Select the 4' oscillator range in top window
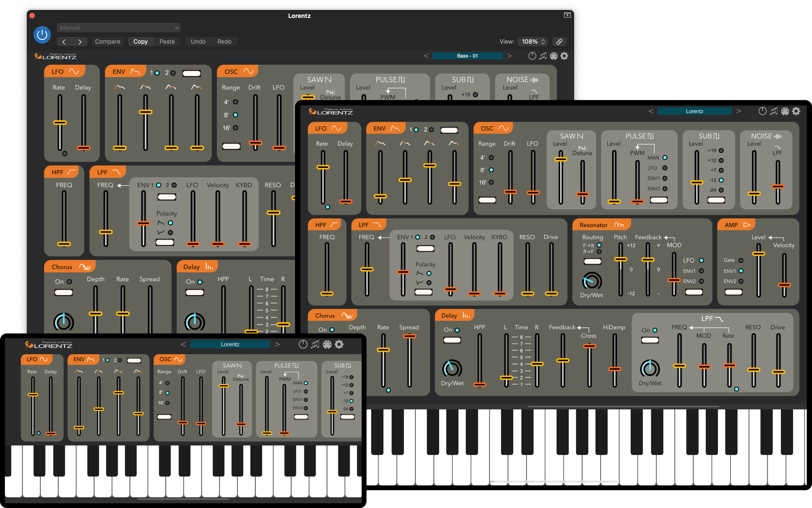812x508 pixels. tap(235, 102)
